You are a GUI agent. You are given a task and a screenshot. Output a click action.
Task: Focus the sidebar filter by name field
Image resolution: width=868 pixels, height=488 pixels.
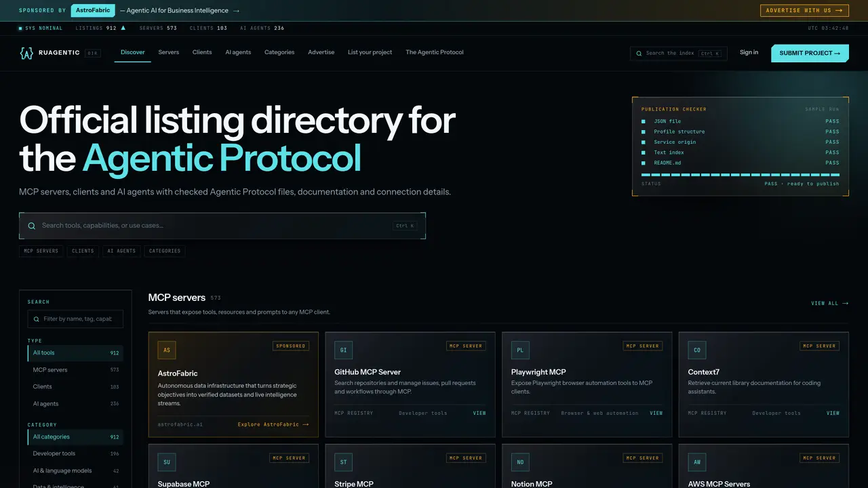(x=75, y=319)
